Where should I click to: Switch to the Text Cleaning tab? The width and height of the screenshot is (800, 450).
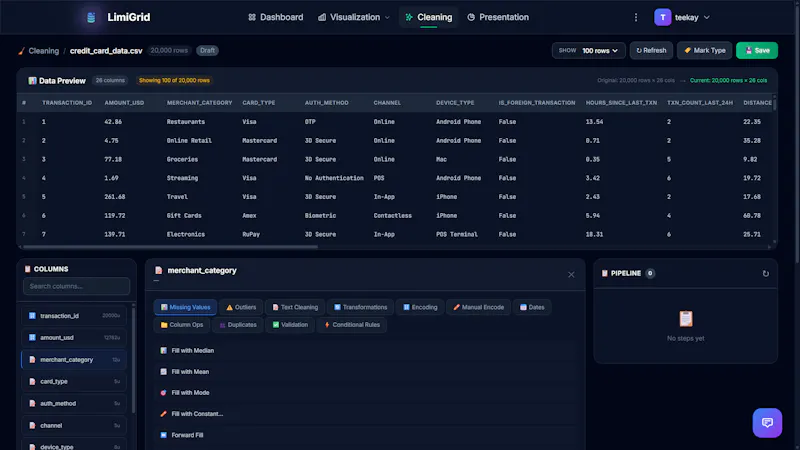point(295,307)
